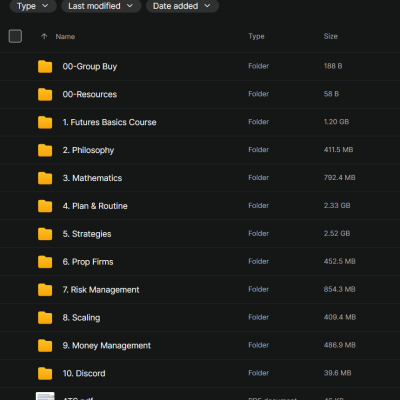The width and height of the screenshot is (400, 400).
Task: Expand the Date added filter dropdown
Action: 182,6
